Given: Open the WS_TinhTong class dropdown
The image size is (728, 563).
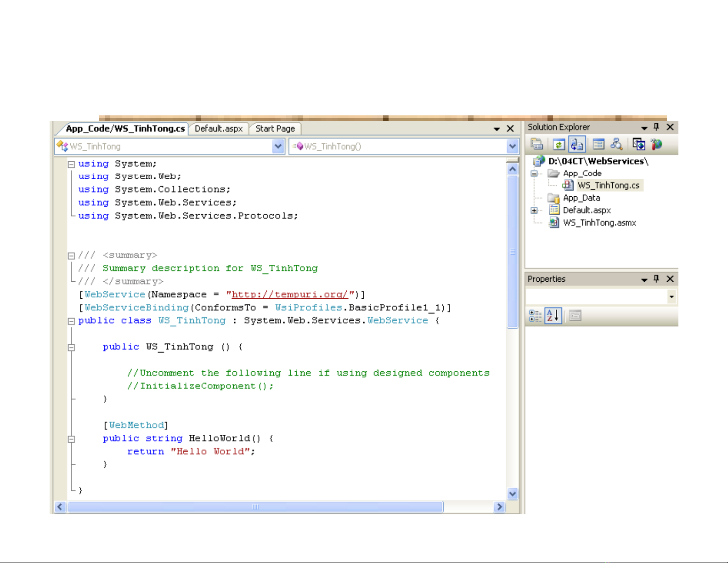Looking at the screenshot, I should [x=278, y=147].
